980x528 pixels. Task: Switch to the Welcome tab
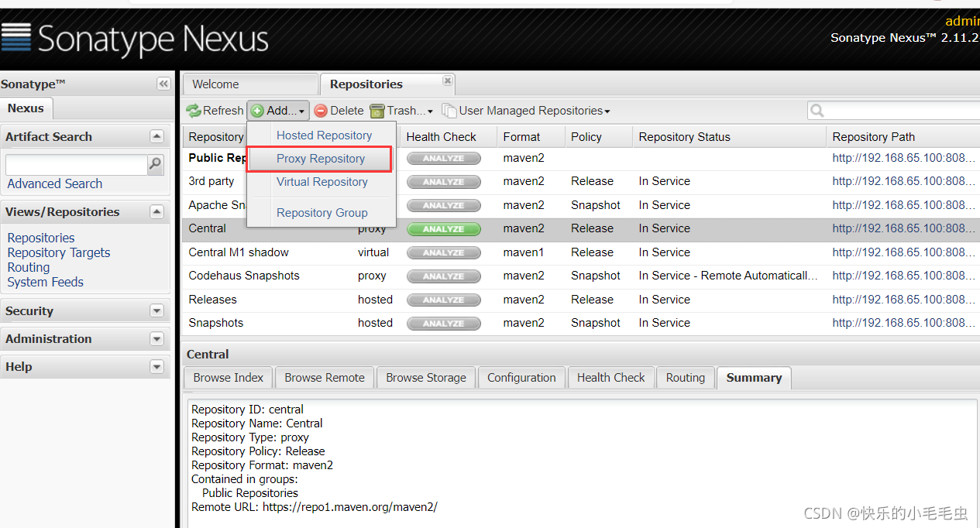(249, 84)
